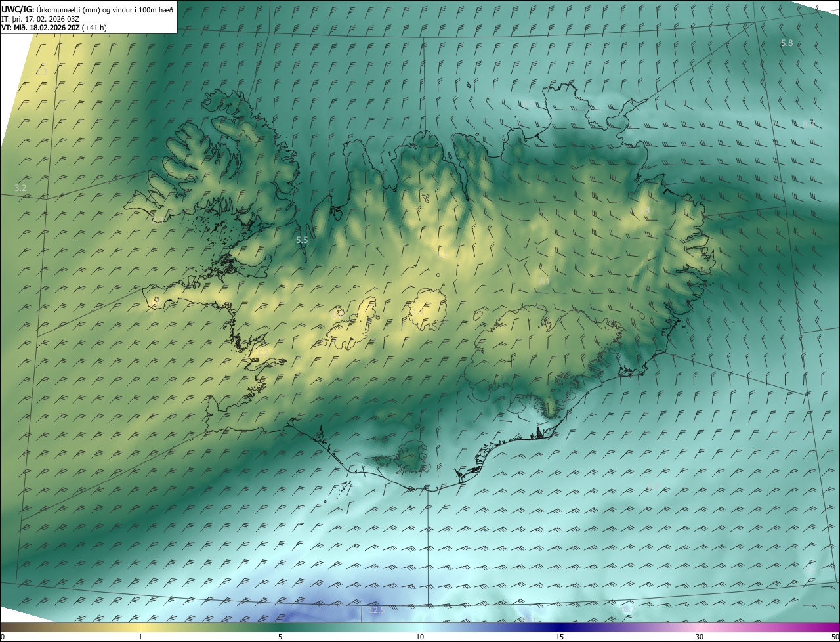Click the '1' tick on the color scale
Screen dimensions: 840x642
pyautogui.click(x=140, y=637)
